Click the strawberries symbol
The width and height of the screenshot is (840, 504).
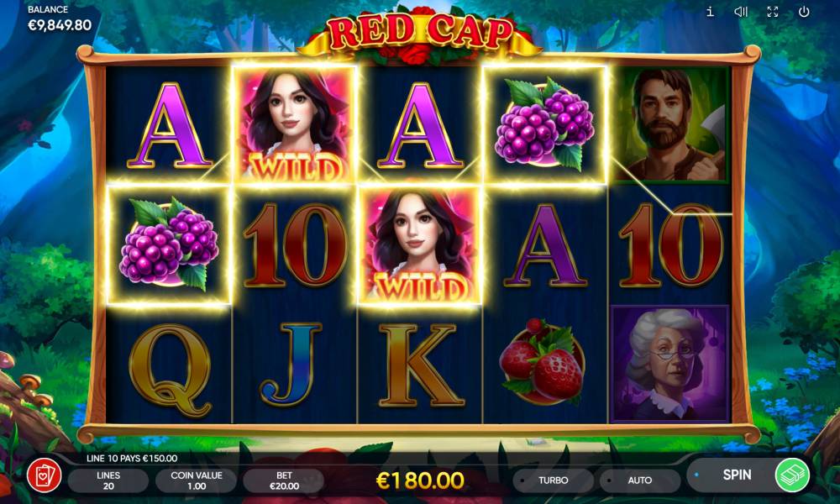coord(542,362)
